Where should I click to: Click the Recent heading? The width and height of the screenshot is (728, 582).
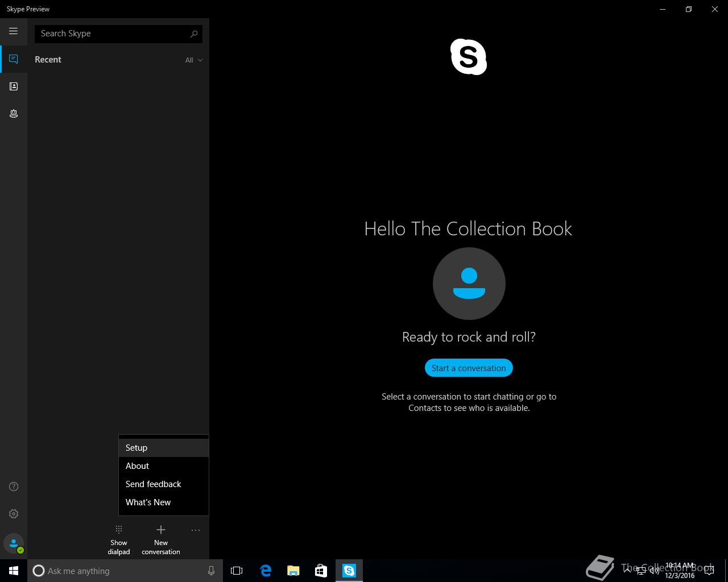48,60
